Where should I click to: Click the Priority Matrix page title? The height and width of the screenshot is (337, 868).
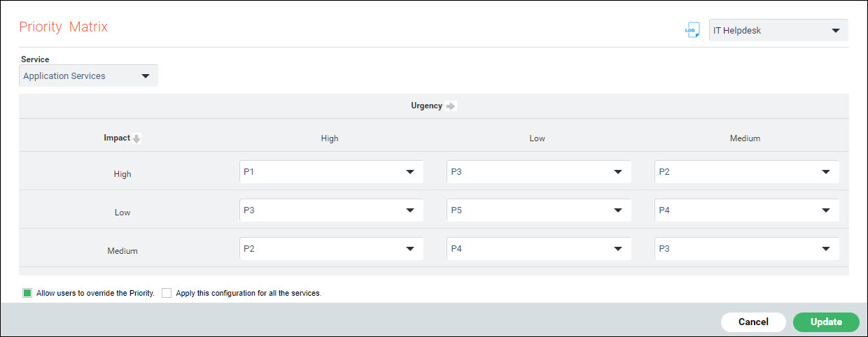64,27
